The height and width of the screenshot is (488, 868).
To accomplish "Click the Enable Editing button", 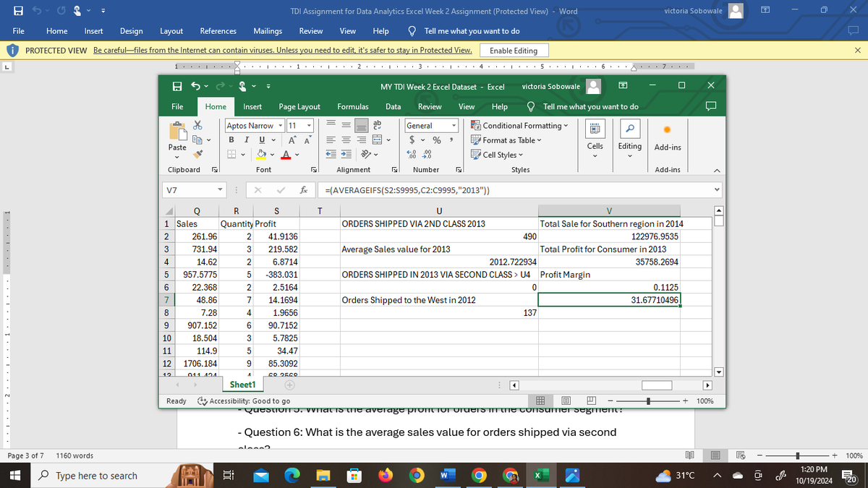I will (514, 51).
